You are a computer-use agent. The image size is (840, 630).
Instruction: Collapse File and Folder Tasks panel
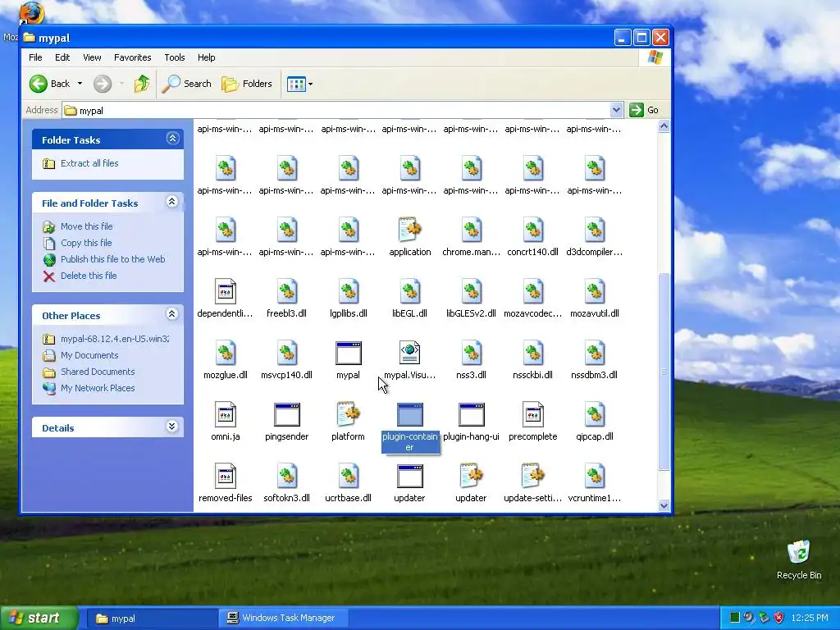(172, 202)
